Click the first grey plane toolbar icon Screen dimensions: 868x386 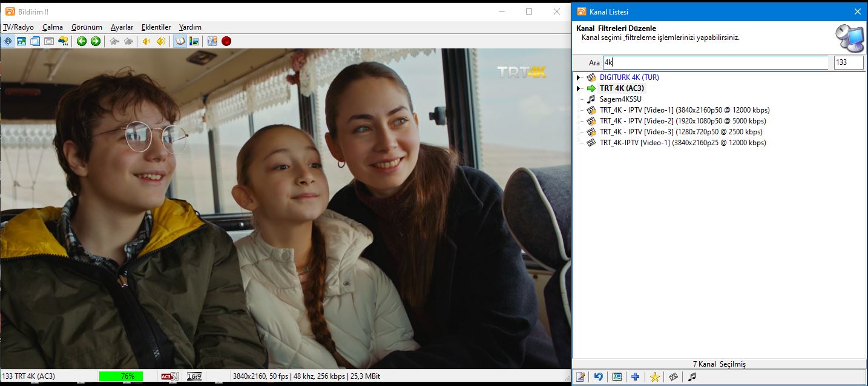(114, 41)
